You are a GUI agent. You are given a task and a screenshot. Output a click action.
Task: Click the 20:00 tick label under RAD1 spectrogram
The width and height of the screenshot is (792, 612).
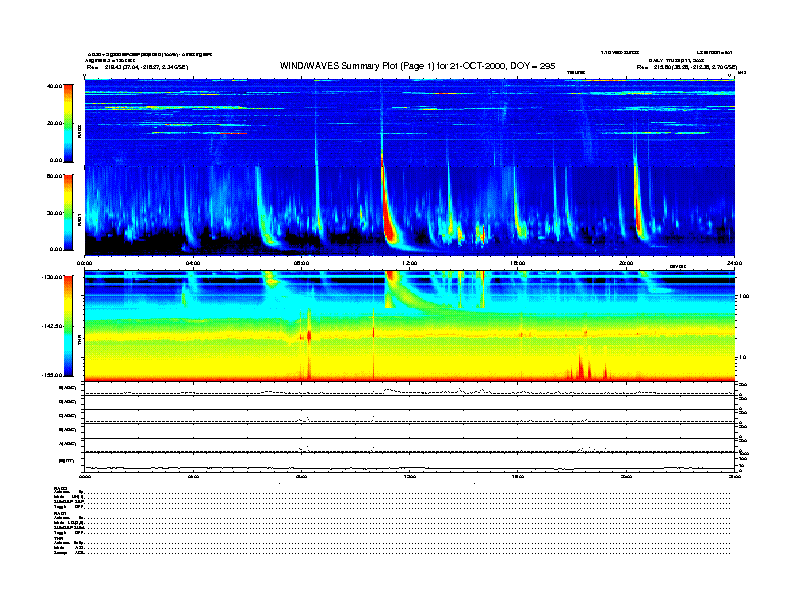tap(626, 263)
